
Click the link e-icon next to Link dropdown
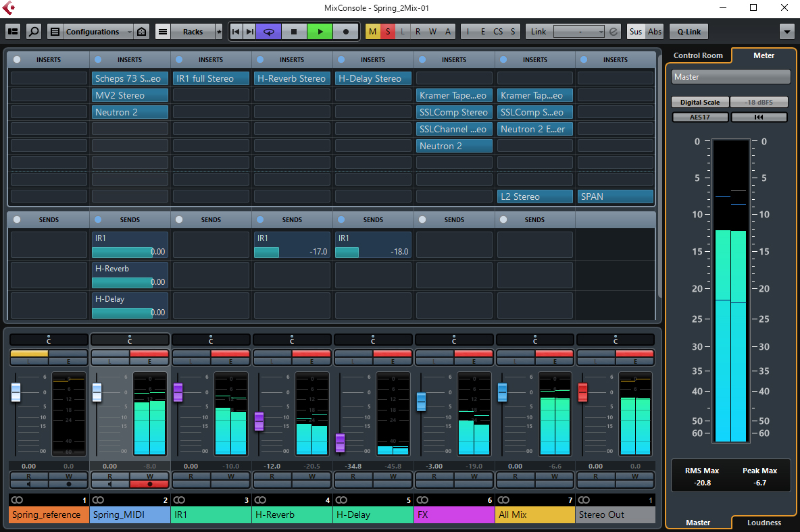tap(614, 32)
